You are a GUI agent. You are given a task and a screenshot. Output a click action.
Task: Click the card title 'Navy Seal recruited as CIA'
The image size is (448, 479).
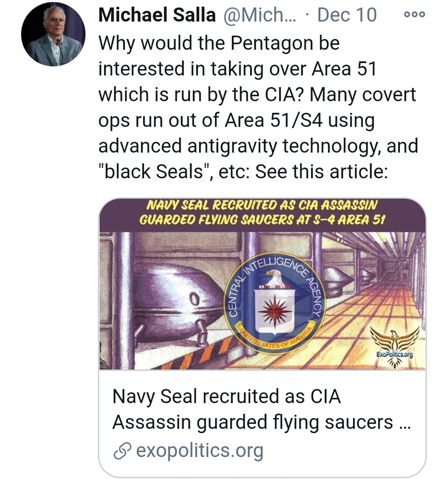226,397
